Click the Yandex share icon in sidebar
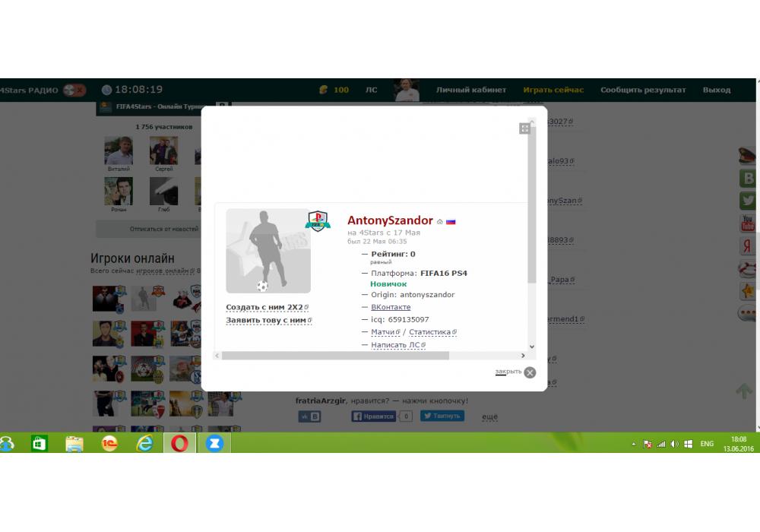The image size is (760, 532). (x=748, y=246)
